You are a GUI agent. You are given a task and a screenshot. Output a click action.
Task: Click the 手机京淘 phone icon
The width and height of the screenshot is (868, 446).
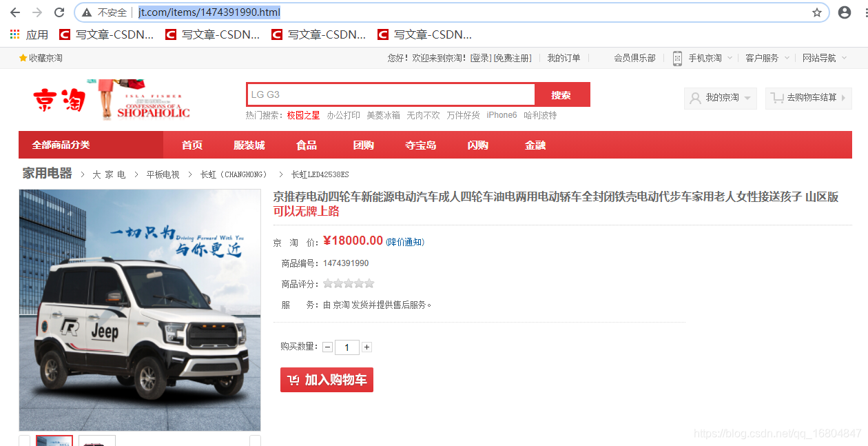coord(677,58)
